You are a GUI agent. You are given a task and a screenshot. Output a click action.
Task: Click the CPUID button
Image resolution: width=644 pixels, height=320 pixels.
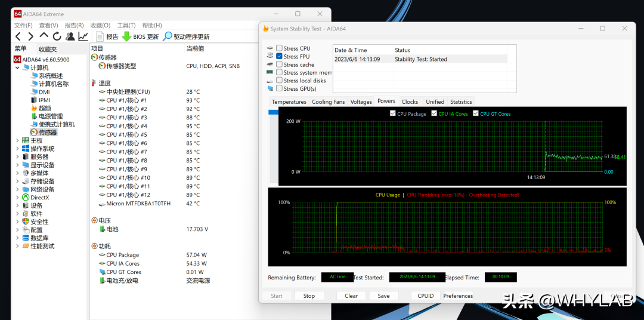tap(426, 296)
